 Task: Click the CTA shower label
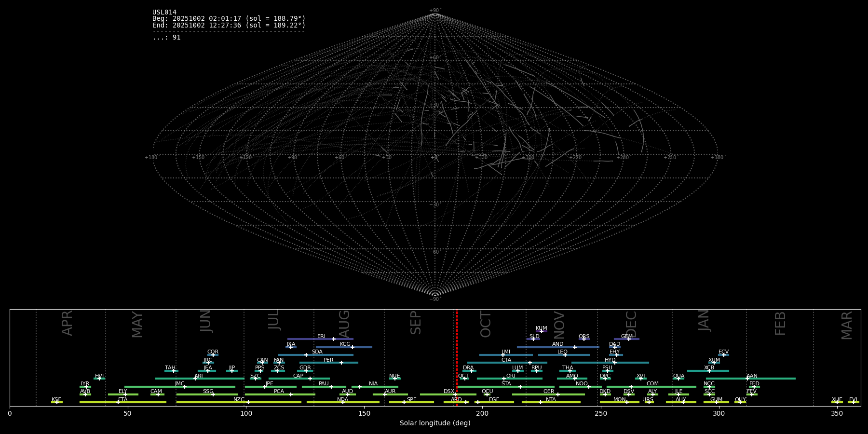[x=506, y=360]
